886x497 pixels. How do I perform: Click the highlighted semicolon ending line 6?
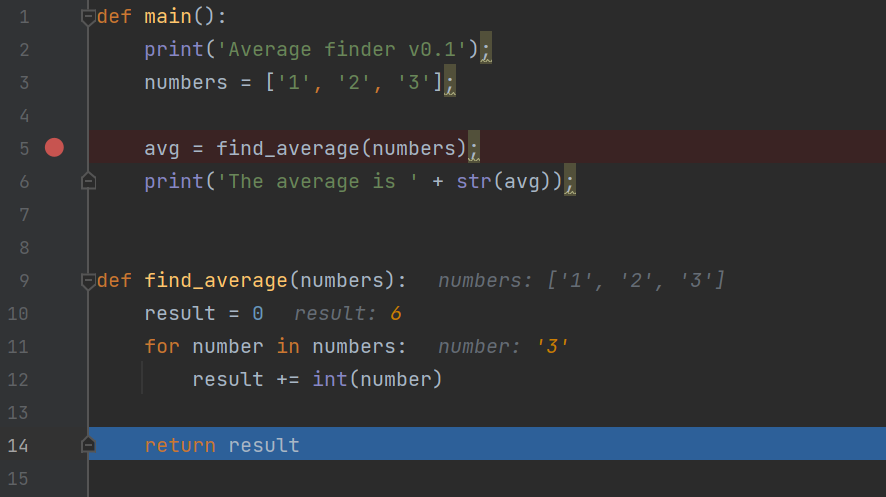coord(570,182)
